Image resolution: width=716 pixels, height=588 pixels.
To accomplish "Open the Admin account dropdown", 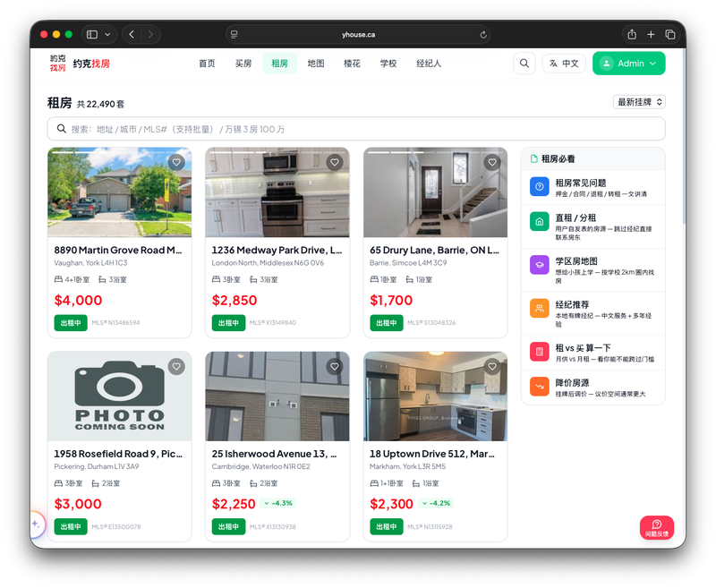I will [x=629, y=64].
